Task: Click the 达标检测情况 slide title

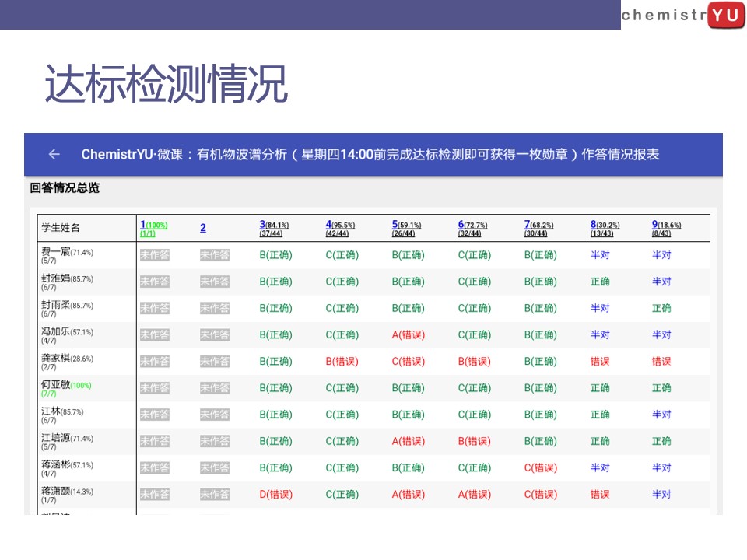Action: tap(167, 84)
